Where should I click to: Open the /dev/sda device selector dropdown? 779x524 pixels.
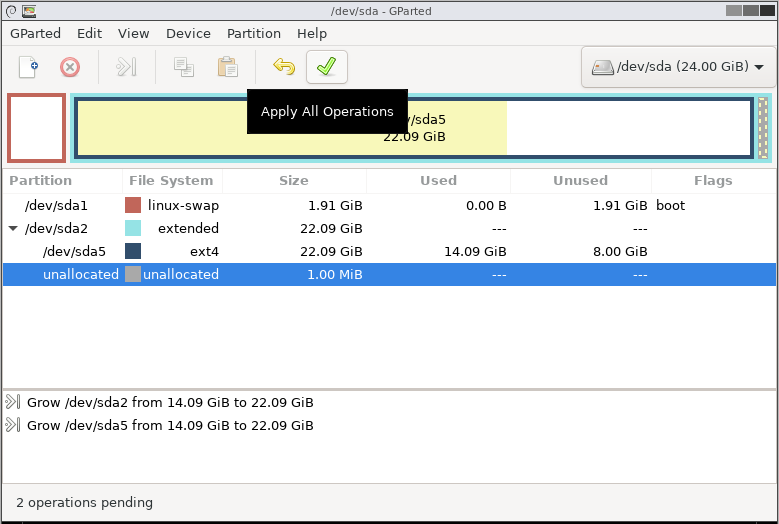coord(678,67)
